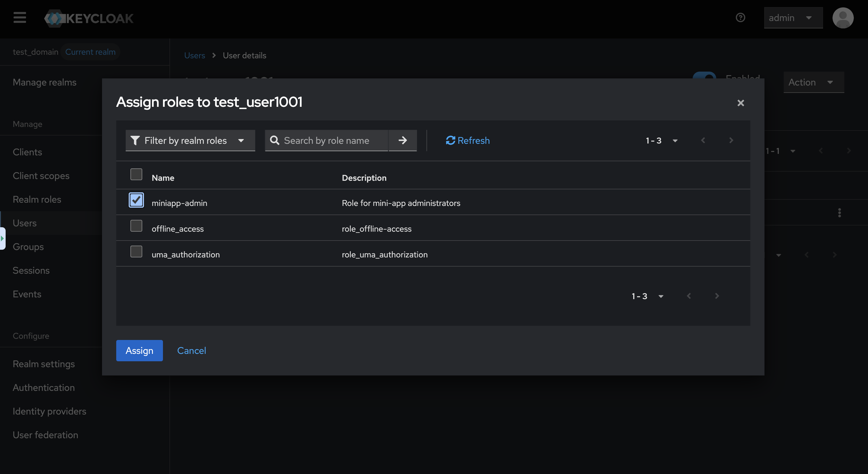The image size is (868, 474).
Task: Open the hamburger navigation menu
Action: pyautogui.click(x=20, y=17)
